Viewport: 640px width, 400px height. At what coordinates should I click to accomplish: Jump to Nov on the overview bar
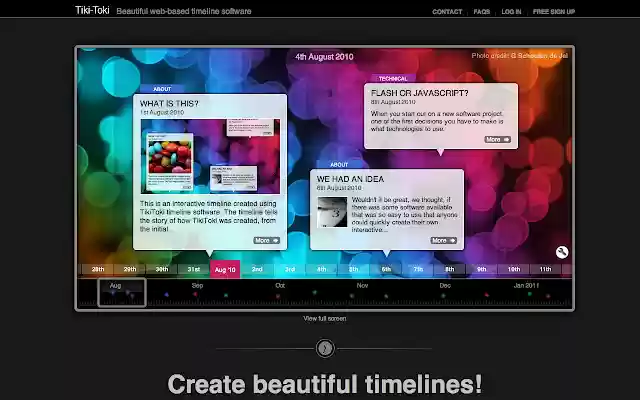pyautogui.click(x=362, y=286)
